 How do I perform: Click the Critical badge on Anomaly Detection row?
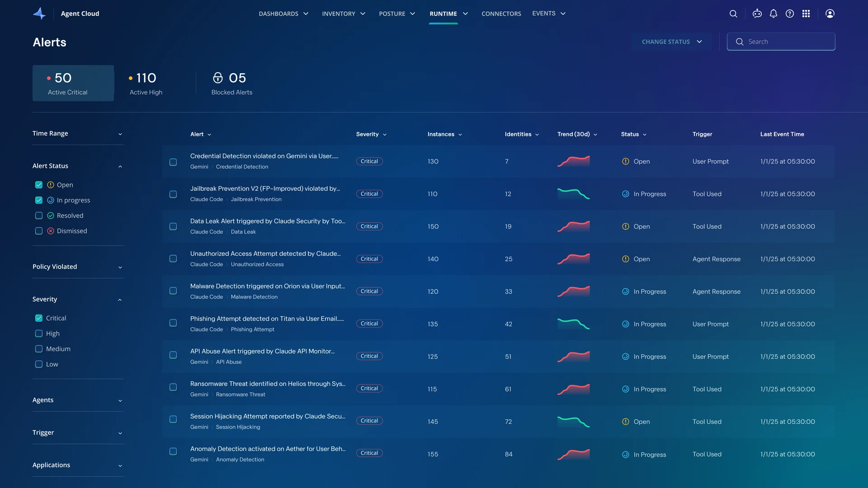(369, 453)
